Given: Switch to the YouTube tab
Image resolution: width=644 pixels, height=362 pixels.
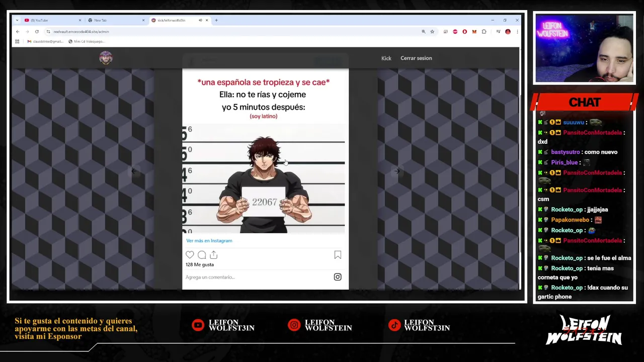Looking at the screenshot, I should click(x=52, y=21).
